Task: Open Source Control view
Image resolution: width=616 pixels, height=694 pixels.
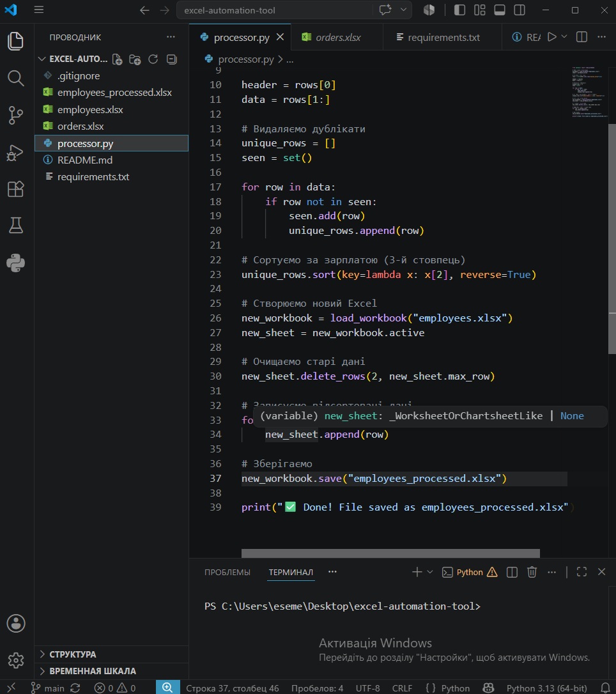Action: [16, 116]
